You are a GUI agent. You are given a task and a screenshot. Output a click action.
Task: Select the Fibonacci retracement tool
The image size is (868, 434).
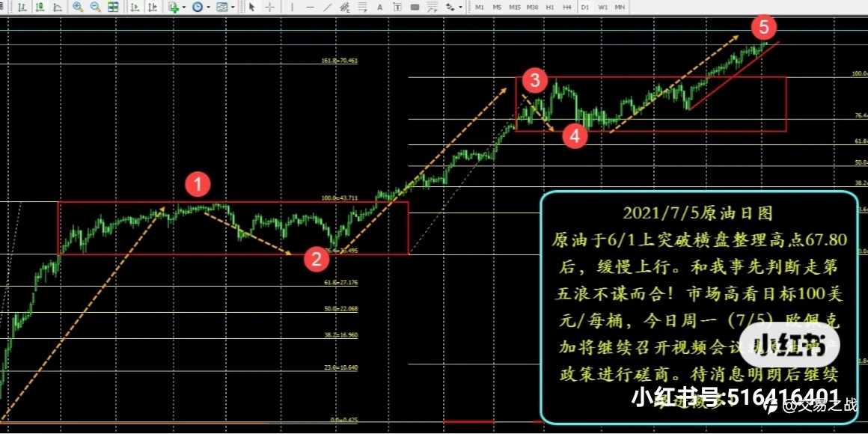tap(362, 7)
